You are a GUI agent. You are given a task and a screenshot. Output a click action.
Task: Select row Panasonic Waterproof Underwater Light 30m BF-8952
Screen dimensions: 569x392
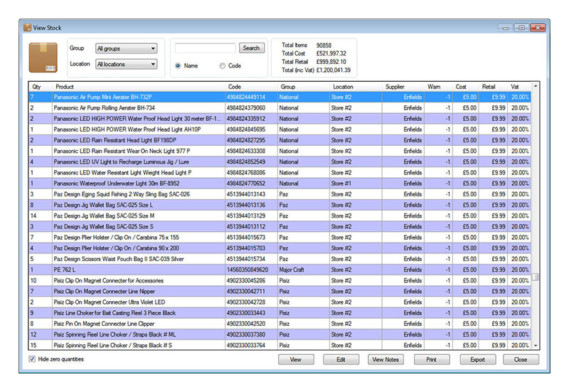[x=280, y=184]
